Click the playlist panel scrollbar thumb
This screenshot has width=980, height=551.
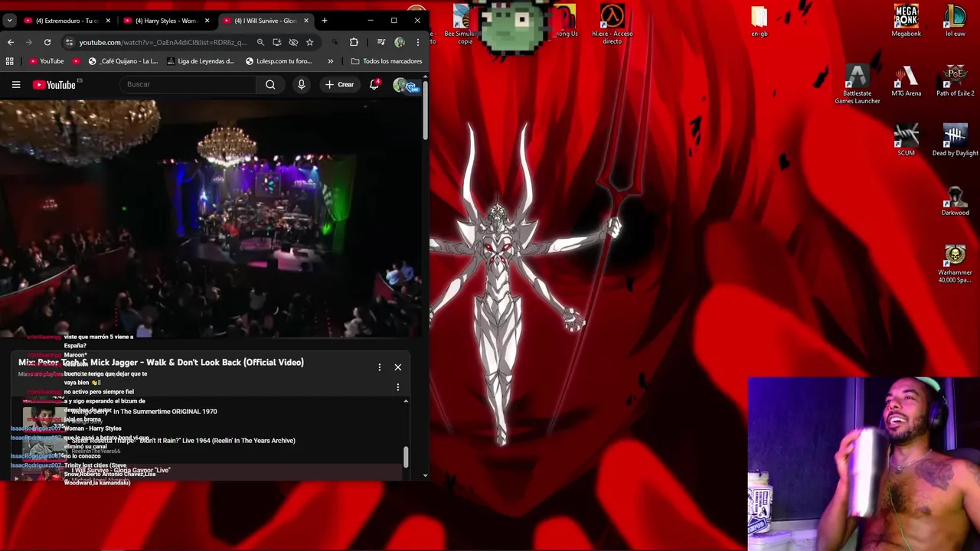coord(406,456)
